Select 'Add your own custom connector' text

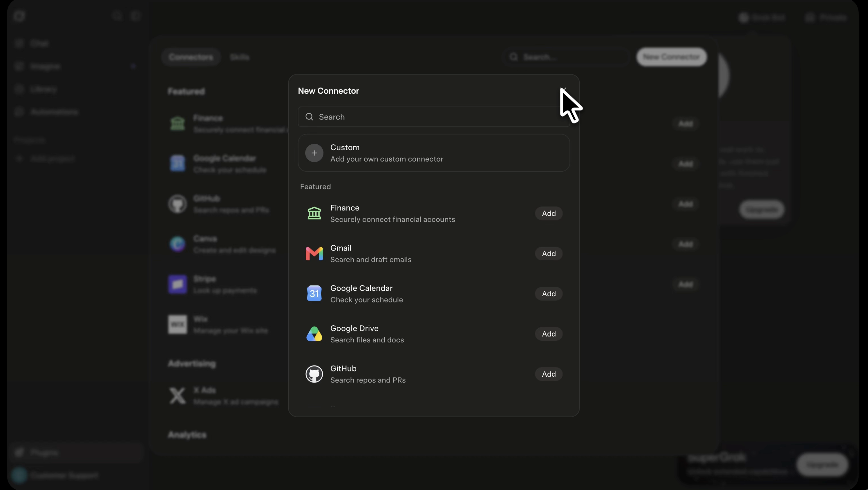387,159
